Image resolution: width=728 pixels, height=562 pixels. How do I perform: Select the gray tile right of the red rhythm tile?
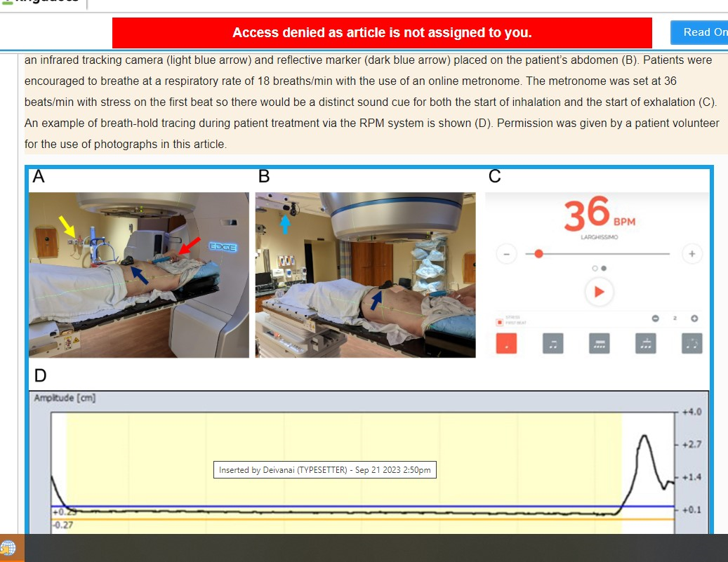[x=552, y=344]
